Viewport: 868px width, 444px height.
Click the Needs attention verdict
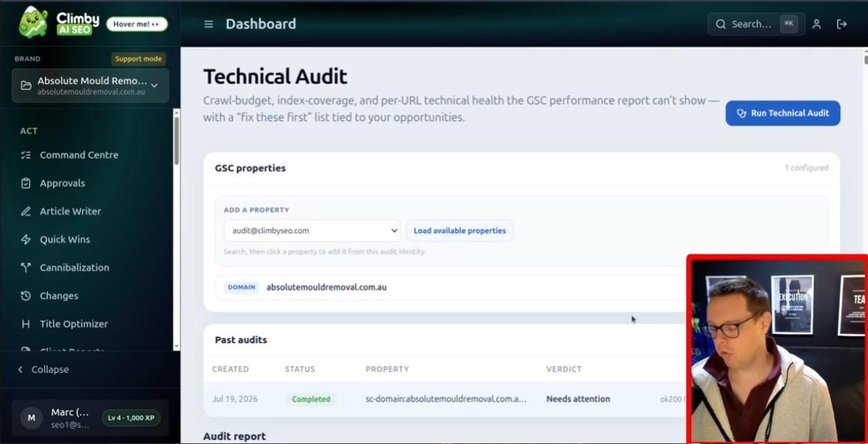point(578,399)
